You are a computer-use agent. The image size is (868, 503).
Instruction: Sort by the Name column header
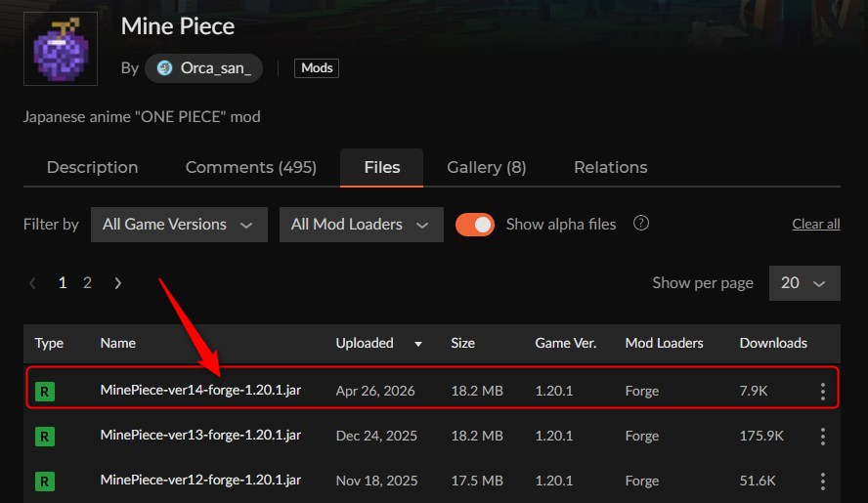pyautogui.click(x=118, y=343)
